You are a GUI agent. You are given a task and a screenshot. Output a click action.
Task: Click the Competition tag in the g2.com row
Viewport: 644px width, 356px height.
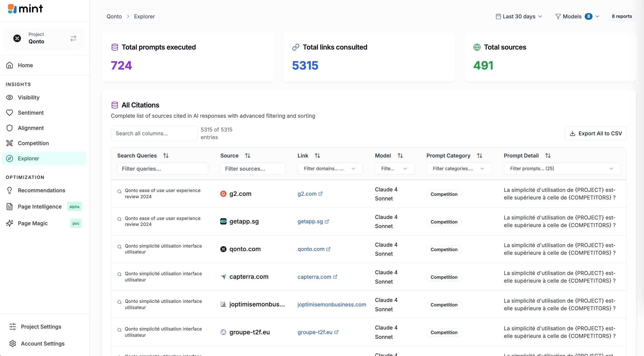(x=444, y=194)
